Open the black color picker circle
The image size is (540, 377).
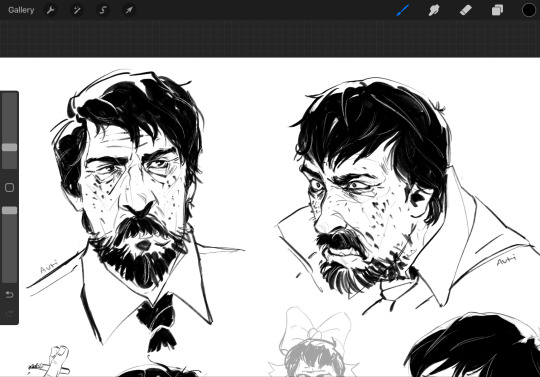[x=529, y=10]
